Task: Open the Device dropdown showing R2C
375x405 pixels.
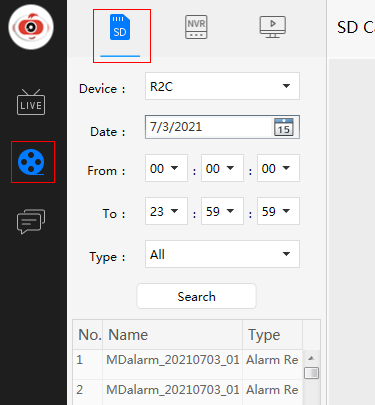Action: point(222,86)
